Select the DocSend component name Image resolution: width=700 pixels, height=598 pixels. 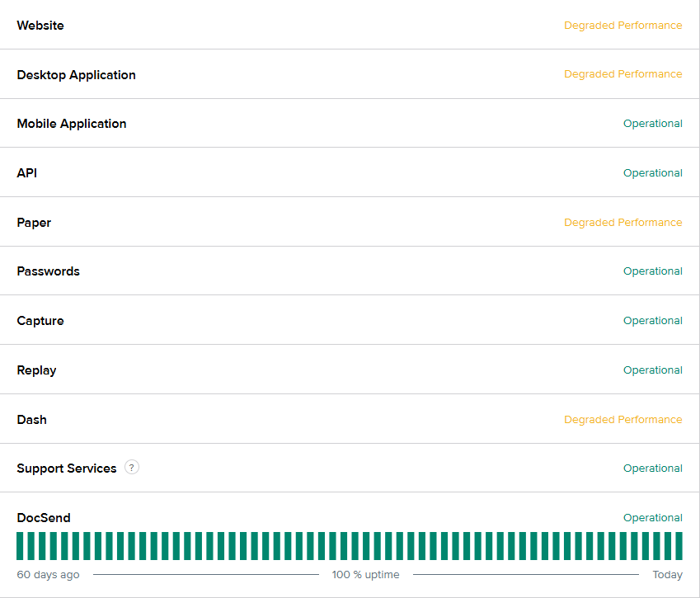pos(44,518)
